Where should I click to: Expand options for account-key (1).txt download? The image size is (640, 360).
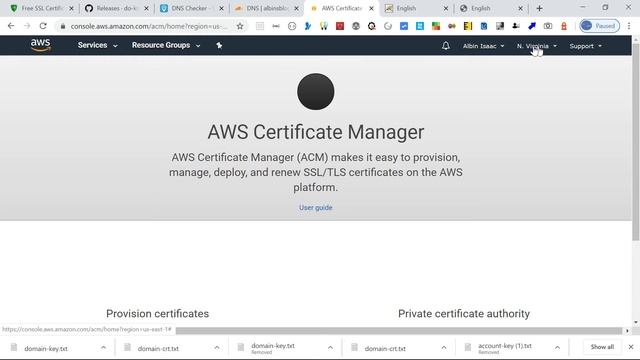point(557,348)
